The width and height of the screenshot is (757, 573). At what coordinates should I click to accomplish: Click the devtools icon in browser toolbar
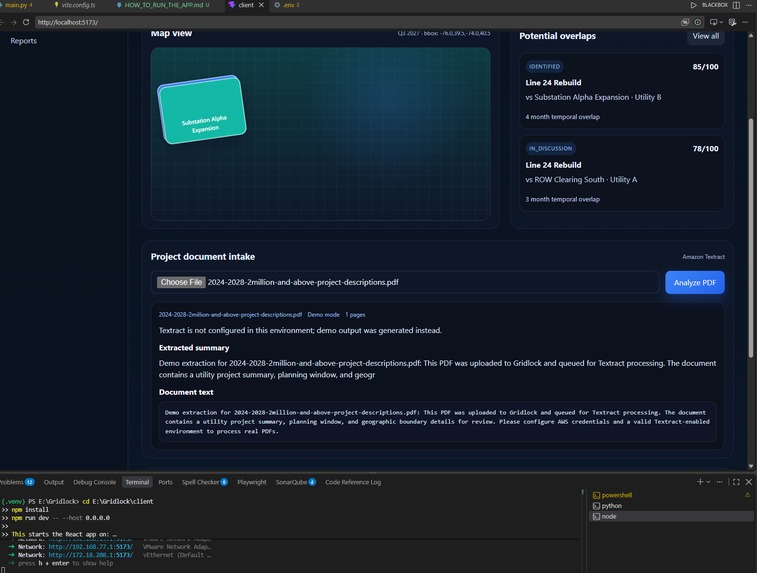pos(732,22)
